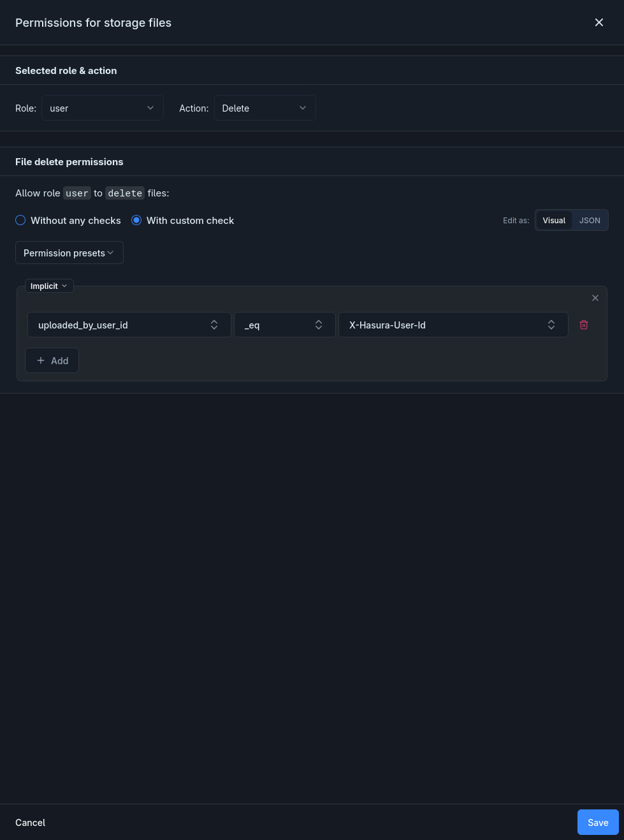Open the Role dropdown showing user
Viewport: 624px width, 840px height.
[x=103, y=108]
